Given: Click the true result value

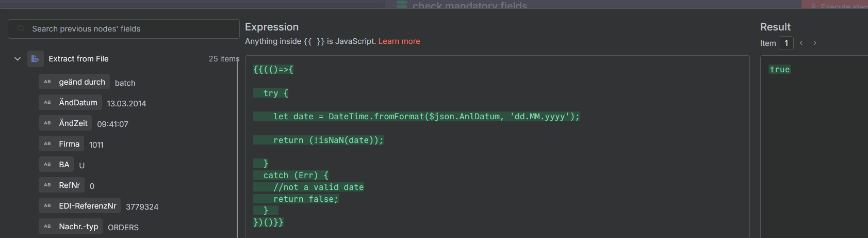Looking at the screenshot, I should click(x=779, y=70).
